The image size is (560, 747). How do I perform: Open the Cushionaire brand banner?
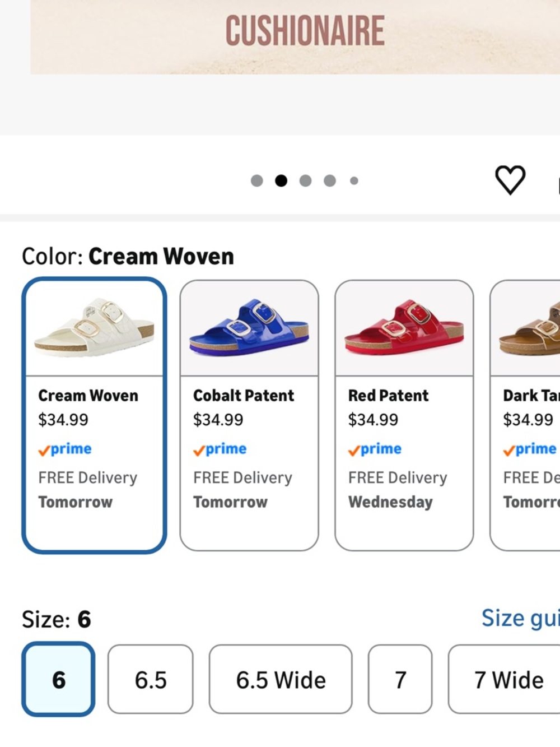click(x=295, y=37)
